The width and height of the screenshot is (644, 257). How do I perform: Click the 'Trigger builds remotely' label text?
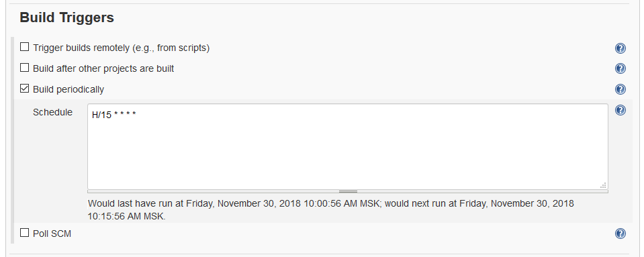pos(121,48)
